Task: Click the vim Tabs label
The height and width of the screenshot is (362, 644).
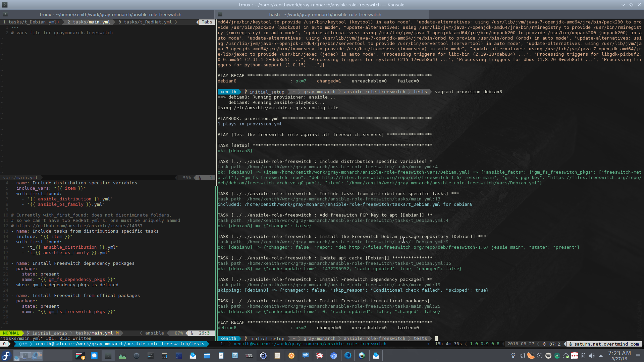Action: click(207, 22)
